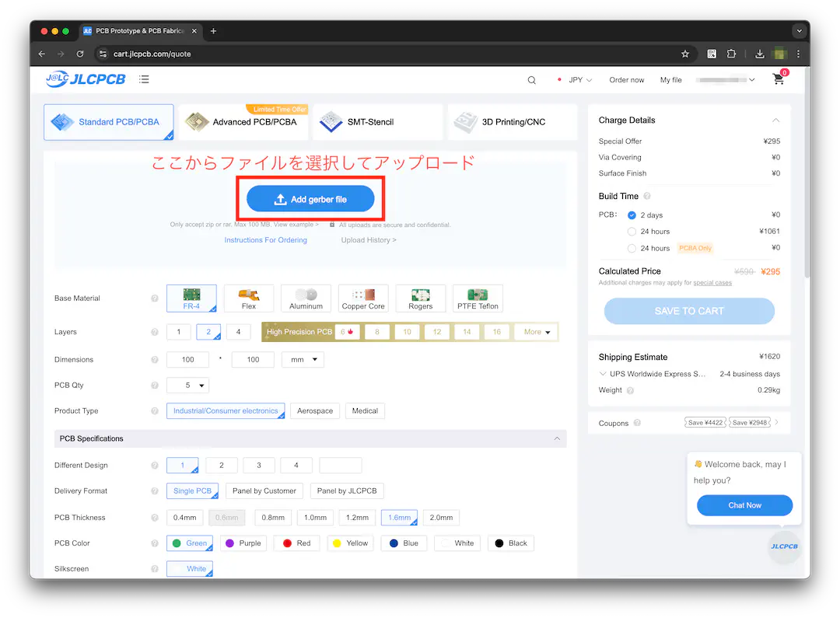The image size is (840, 618).
Task: Pick Blue PCB color
Action: [x=404, y=543]
